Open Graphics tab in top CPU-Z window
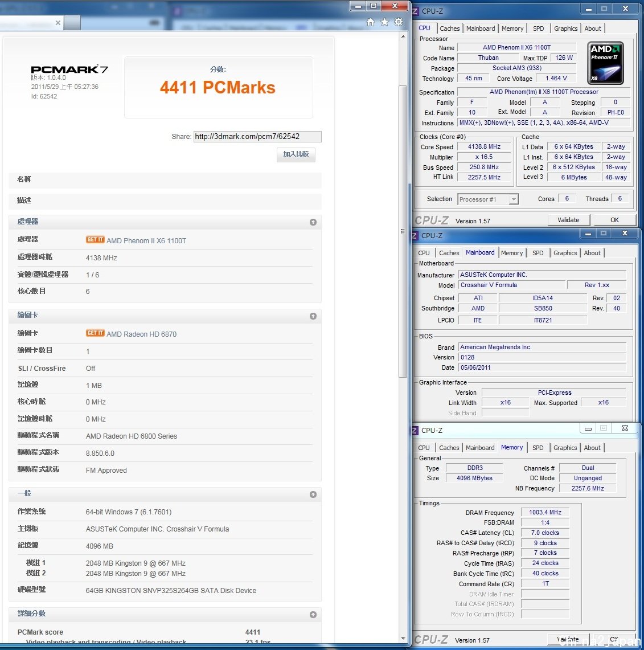This screenshot has height=650, width=644. point(565,28)
